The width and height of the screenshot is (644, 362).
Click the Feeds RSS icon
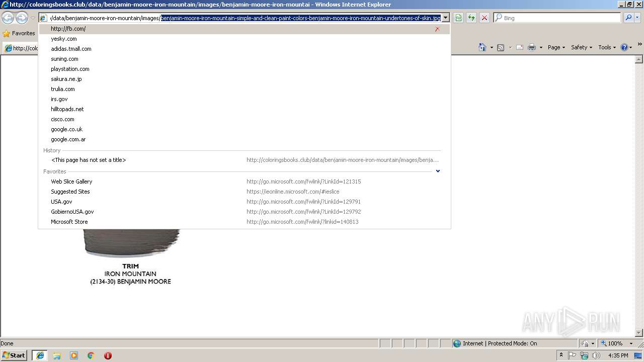coord(501,47)
